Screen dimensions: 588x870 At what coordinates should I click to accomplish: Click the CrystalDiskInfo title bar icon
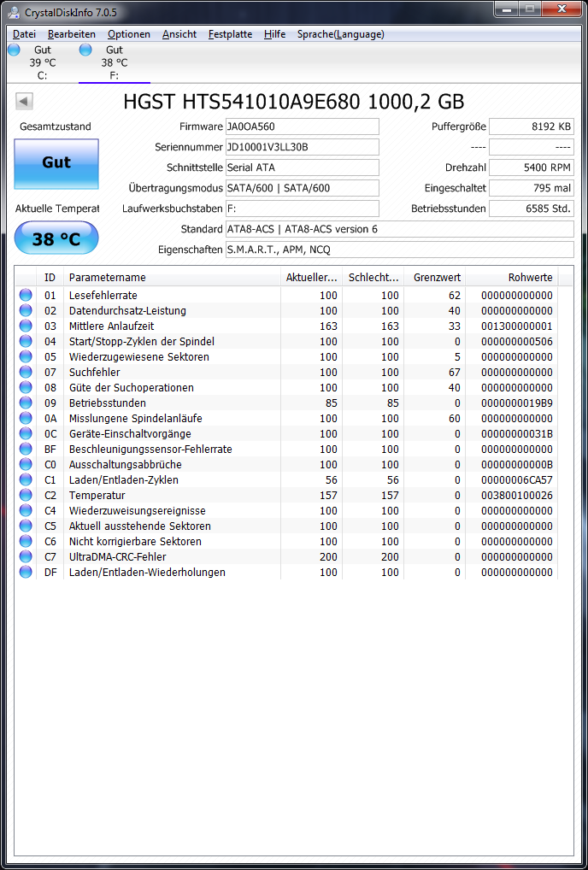coord(14,12)
